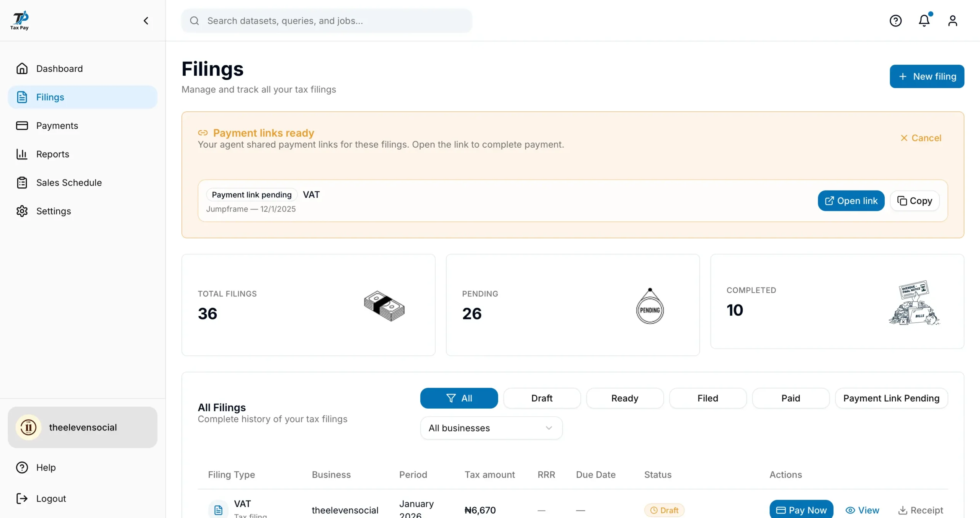Click the Tax Pay logo
Viewport: 980px width, 518px height.
click(20, 21)
